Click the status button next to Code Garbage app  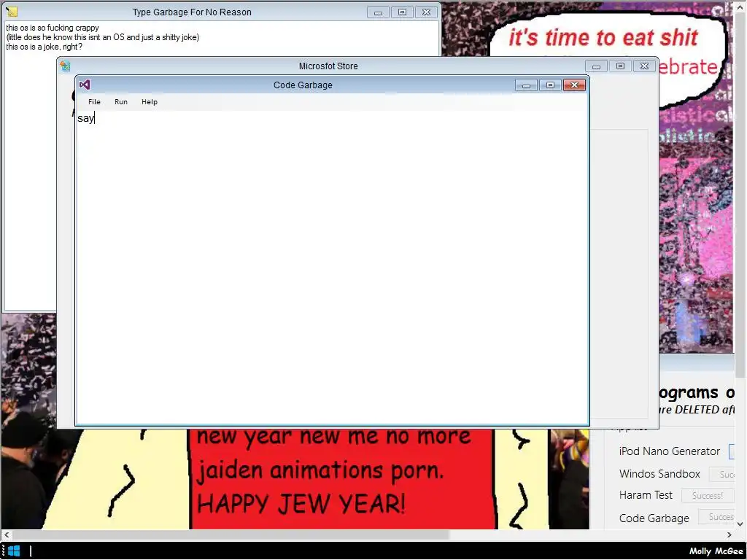click(716, 517)
